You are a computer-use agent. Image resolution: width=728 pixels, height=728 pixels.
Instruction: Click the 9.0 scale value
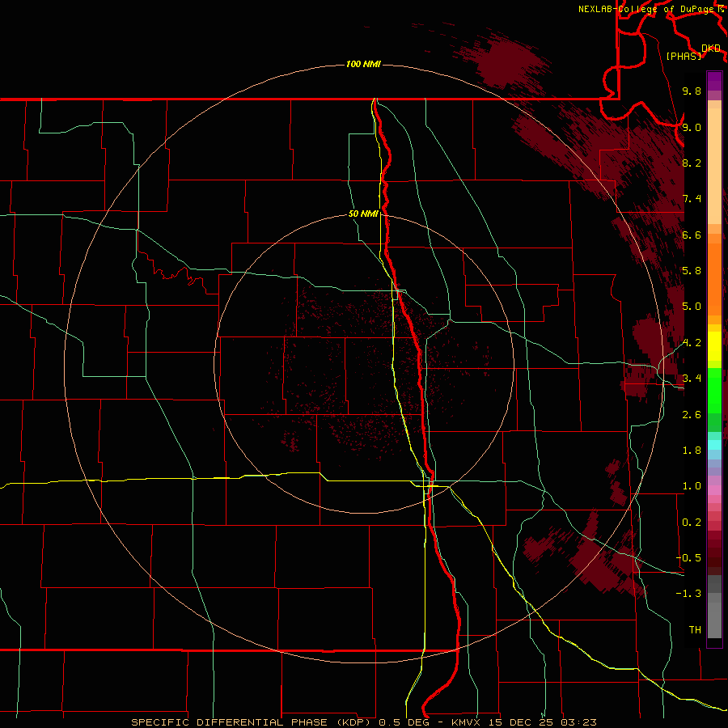692,127
